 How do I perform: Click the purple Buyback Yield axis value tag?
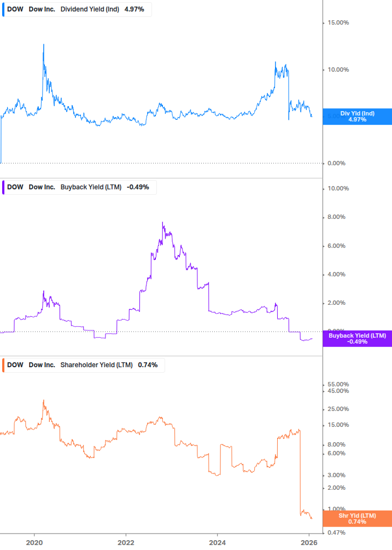pos(357,339)
